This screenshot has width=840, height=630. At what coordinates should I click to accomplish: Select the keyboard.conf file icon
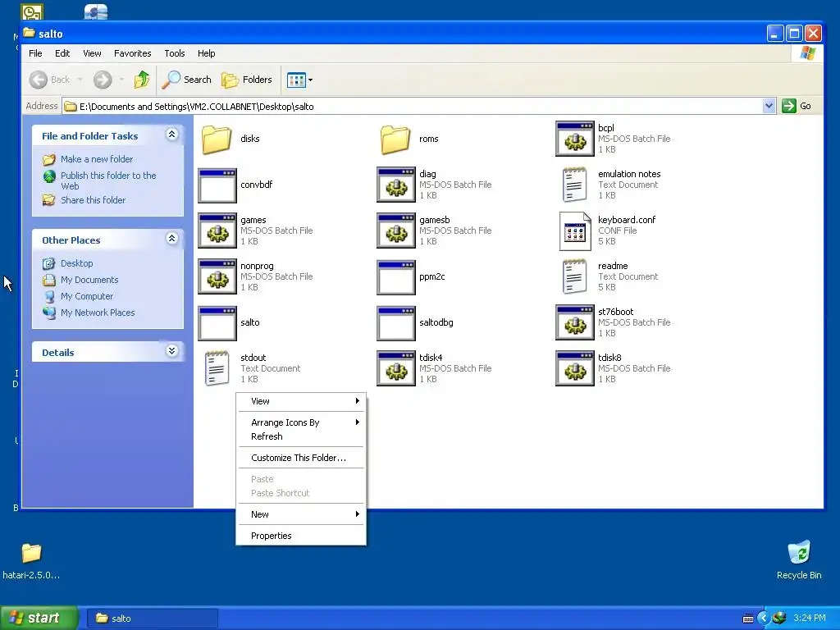[x=574, y=231]
